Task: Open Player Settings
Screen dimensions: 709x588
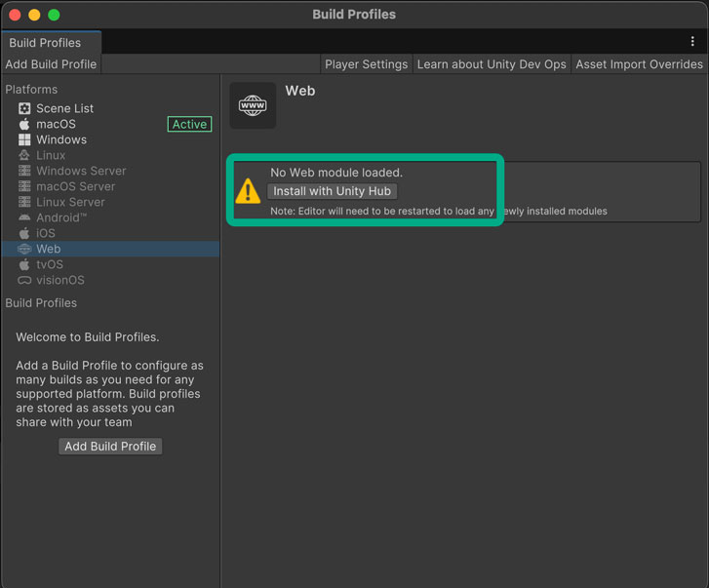Action: [367, 64]
